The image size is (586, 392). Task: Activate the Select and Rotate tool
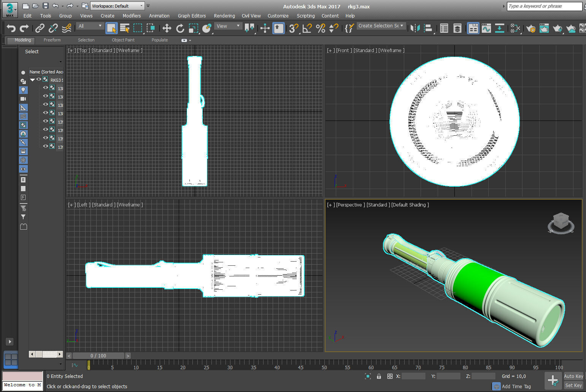(x=180, y=28)
